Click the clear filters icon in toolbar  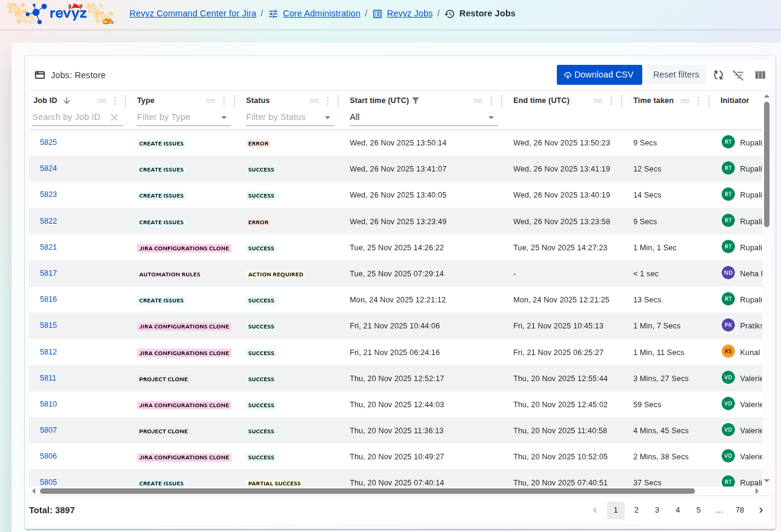(738, 75)
